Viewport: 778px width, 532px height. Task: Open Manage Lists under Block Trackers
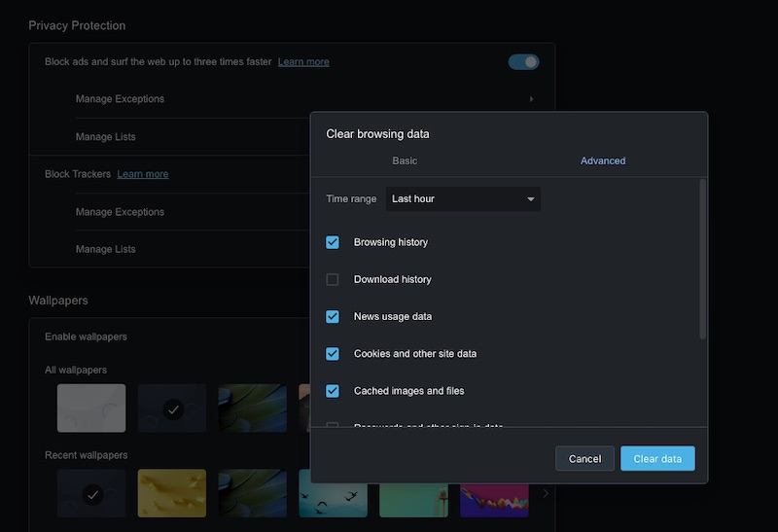(x=106, y=250)
